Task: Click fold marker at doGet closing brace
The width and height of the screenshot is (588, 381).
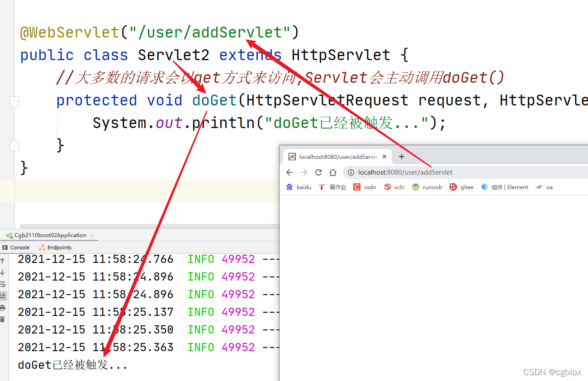Action: click(x=14, y=145)
